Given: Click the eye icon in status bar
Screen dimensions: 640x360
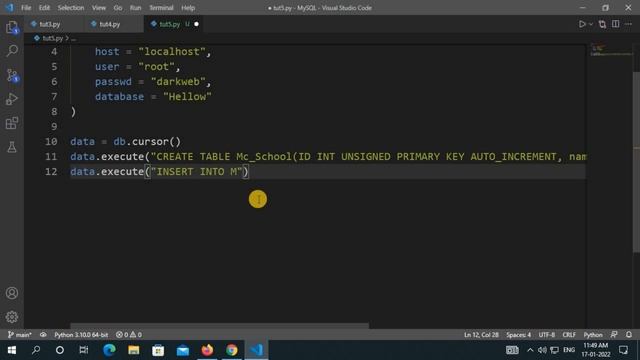Looking at the screenshot, I should point(43,335).
